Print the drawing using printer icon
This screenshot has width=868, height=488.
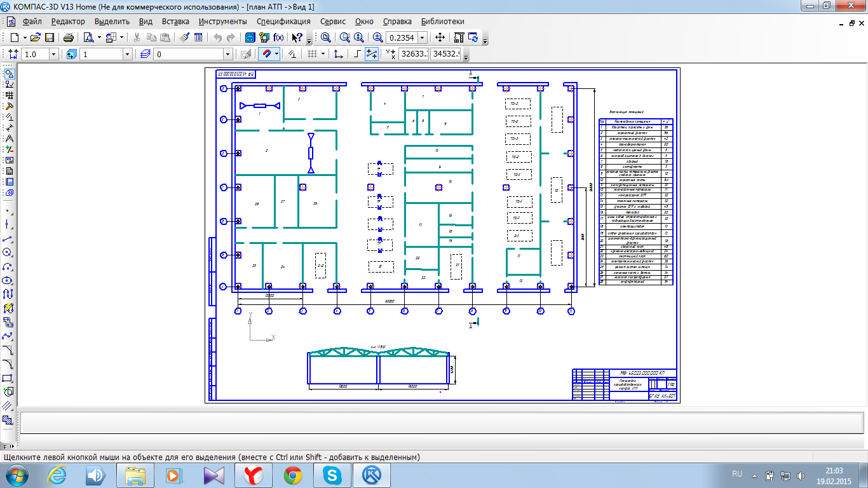point(69,37)
